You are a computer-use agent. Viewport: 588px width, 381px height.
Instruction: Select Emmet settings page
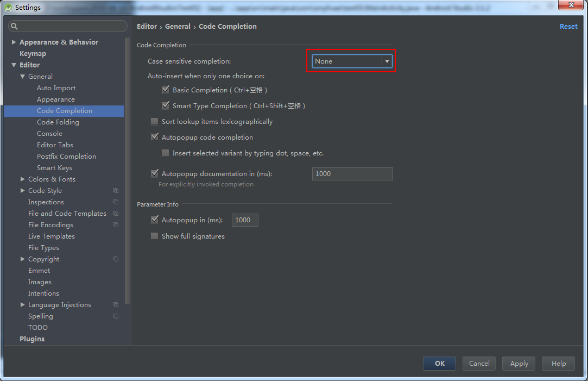tap(39, 271)
